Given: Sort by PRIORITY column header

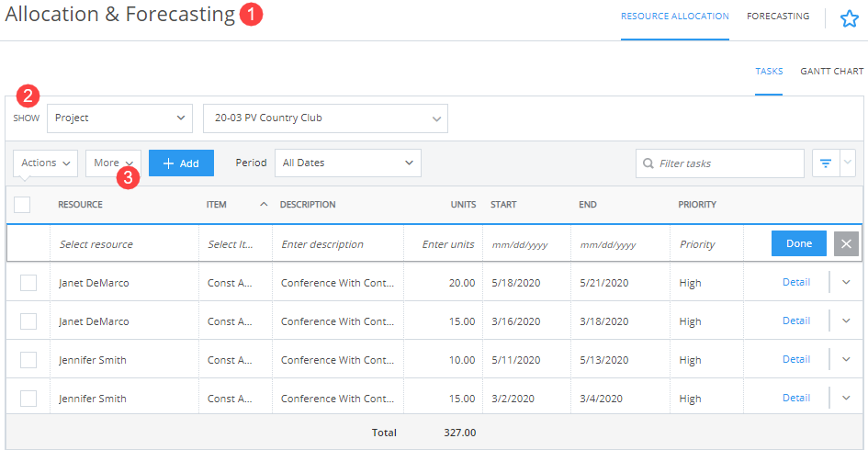Looking at the screenshot, I should click(x=697, y=204).
